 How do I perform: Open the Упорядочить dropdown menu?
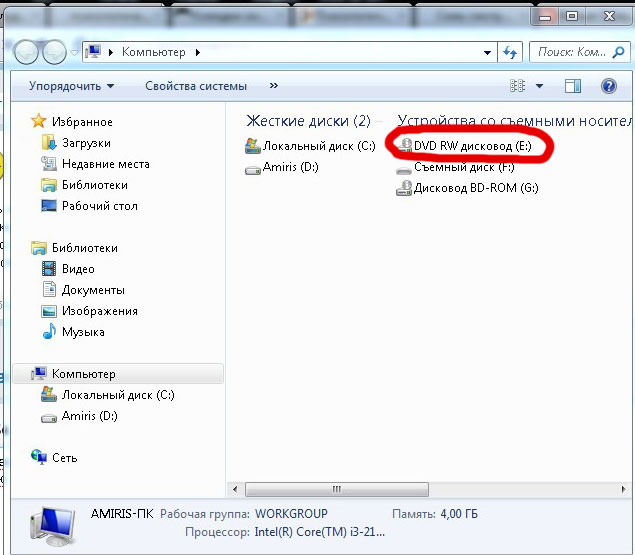click(x=71, y=86)
